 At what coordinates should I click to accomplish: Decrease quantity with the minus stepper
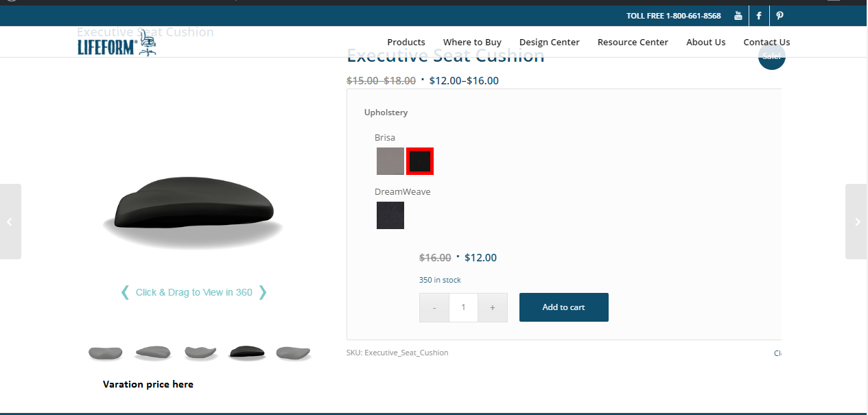pos(434,307)
